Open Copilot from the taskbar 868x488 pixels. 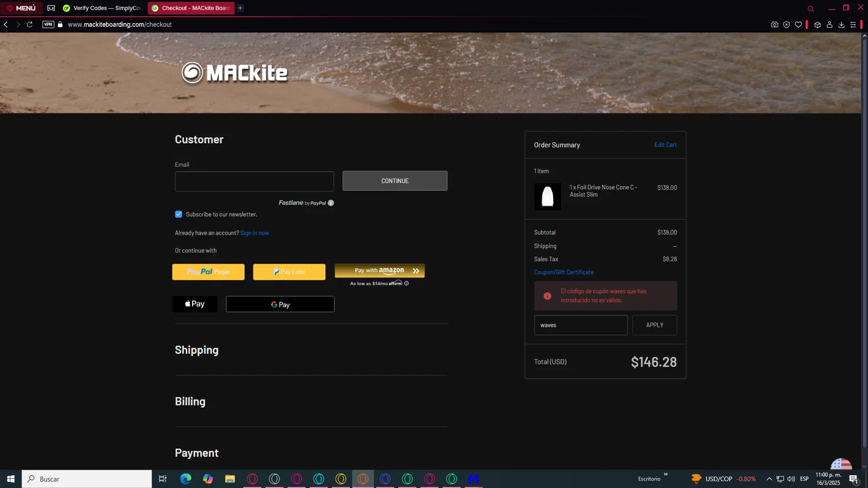pyautogui.click(x=208, y=479)
